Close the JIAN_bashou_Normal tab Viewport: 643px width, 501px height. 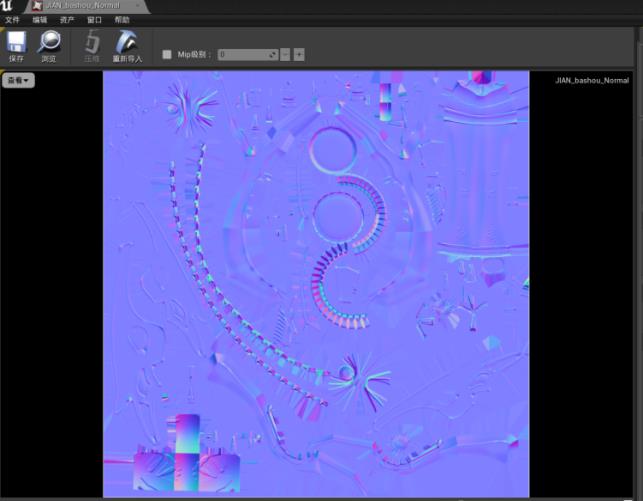[138, 5]
